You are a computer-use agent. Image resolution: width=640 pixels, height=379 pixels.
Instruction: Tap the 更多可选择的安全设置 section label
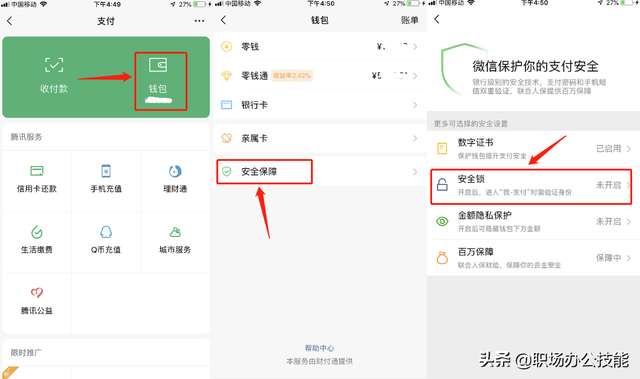click(471, 123)
